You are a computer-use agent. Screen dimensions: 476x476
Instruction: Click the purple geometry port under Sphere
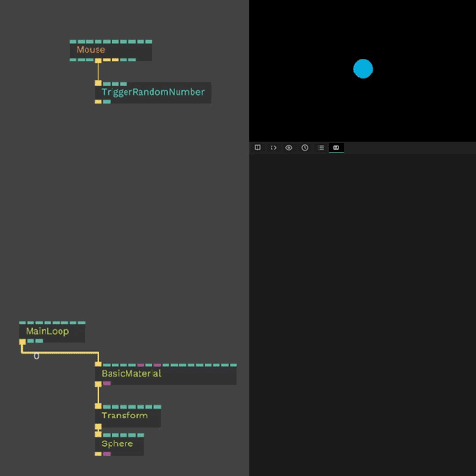pyautogui.click(x=107, y=454)
